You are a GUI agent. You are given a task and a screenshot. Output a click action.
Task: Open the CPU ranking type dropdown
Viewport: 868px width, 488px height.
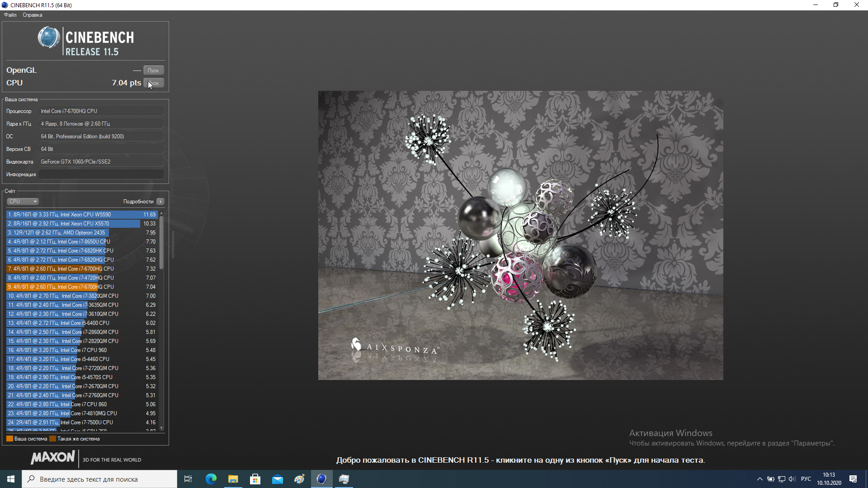point(23,202)
